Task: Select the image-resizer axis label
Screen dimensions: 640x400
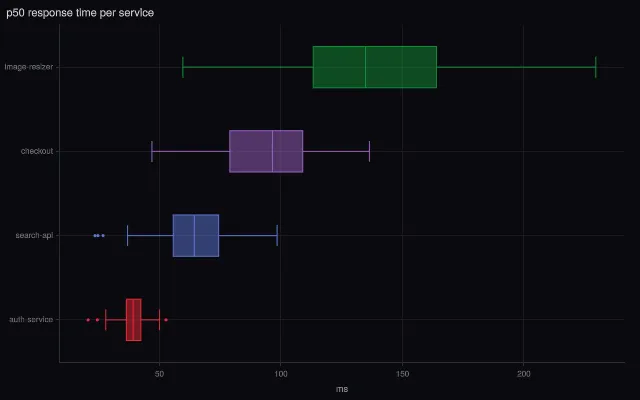Action: [29, 67]
